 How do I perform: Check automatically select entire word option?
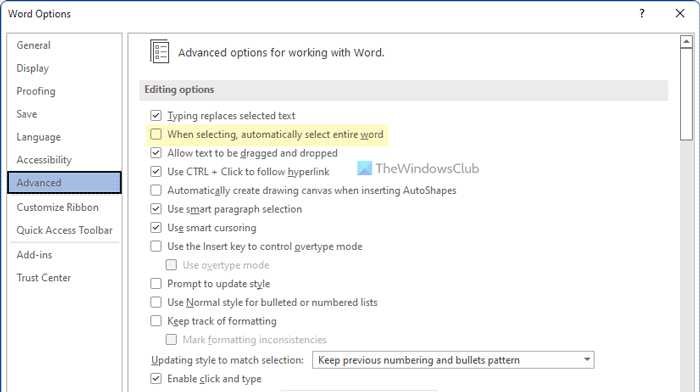[156, 134]
